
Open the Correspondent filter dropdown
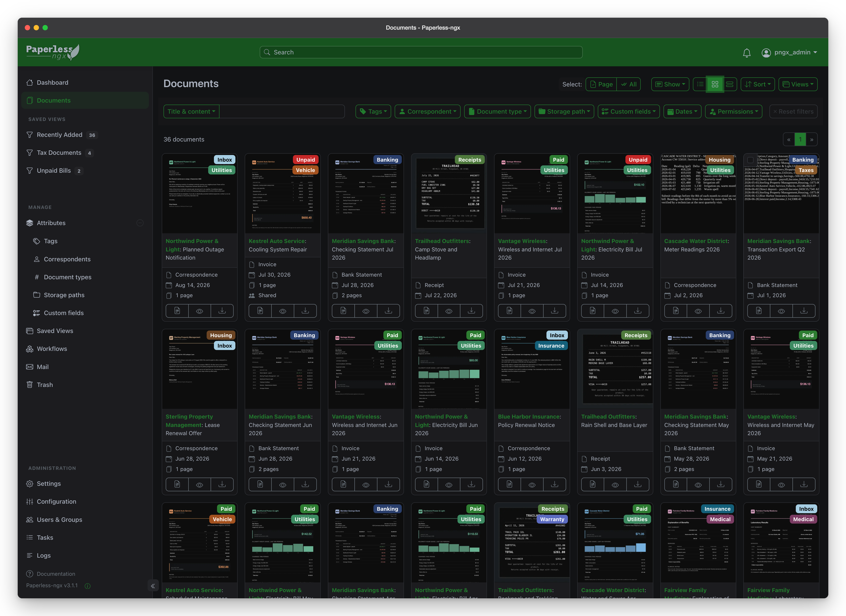coord(427,111)
